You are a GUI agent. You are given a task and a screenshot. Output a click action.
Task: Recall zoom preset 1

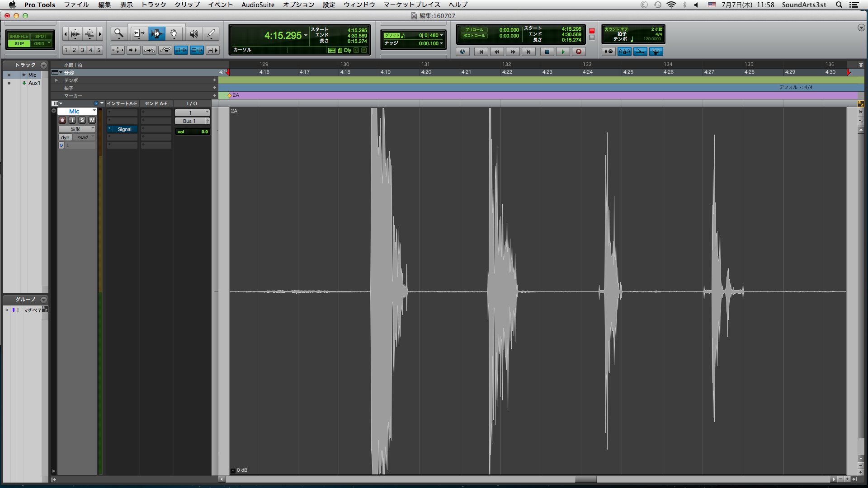click(66, 50)
